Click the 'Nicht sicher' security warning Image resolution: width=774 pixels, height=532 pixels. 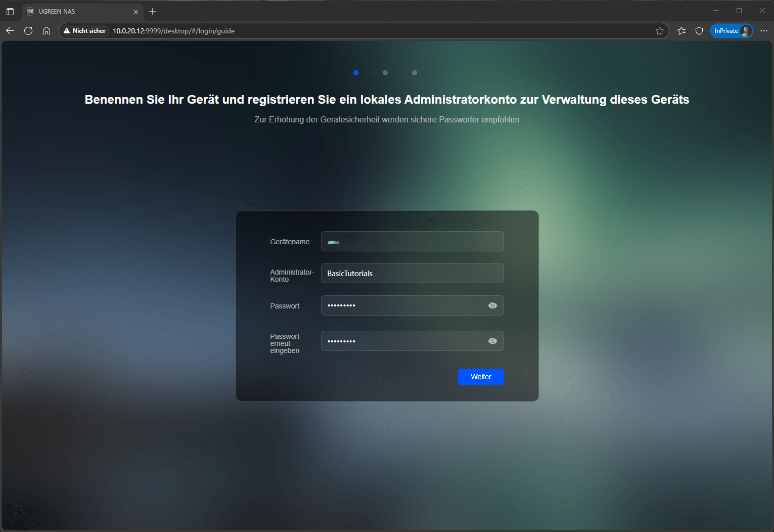(84, 31)
